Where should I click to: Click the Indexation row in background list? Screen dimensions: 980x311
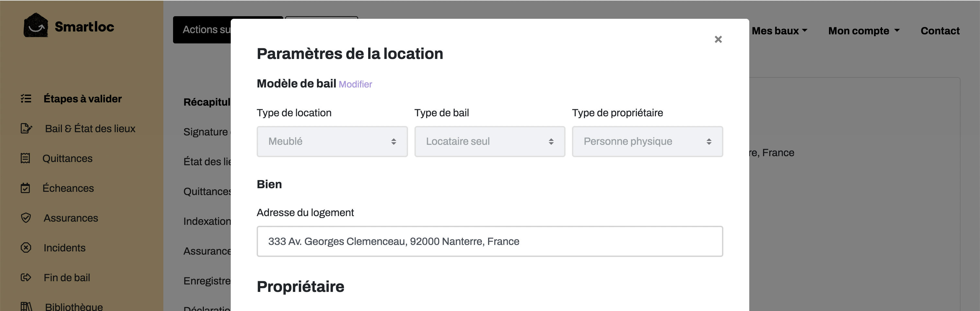tap(207, 221)
